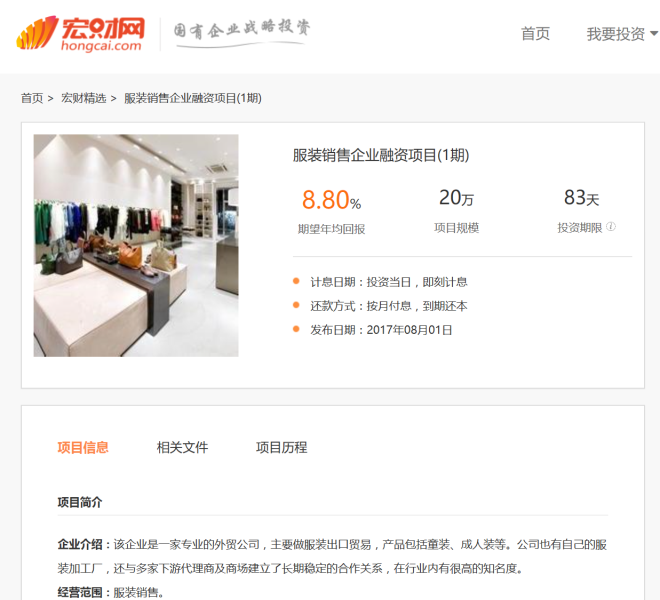The height and width of the screenshot is (600, 660).
Task: Open 宏财精选 breadcrumb link
Action: [x=84, y=98]
